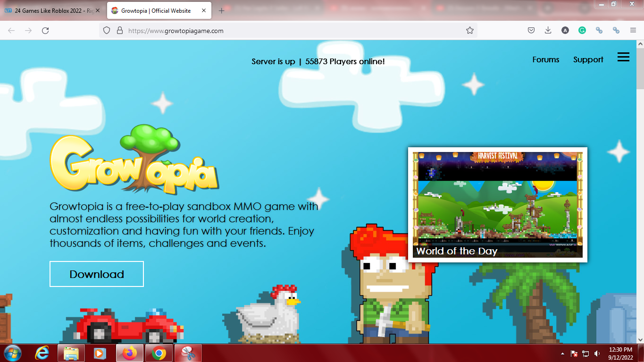The width and height of the screenshot is (644, 362).
Task: View site security padlock info
Action: 119,30
